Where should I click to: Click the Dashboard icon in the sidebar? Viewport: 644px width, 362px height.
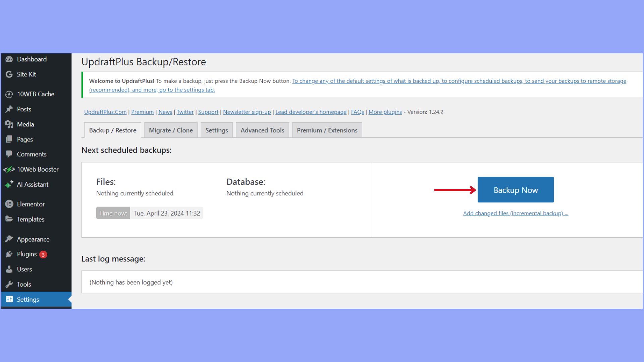point(9,59)
